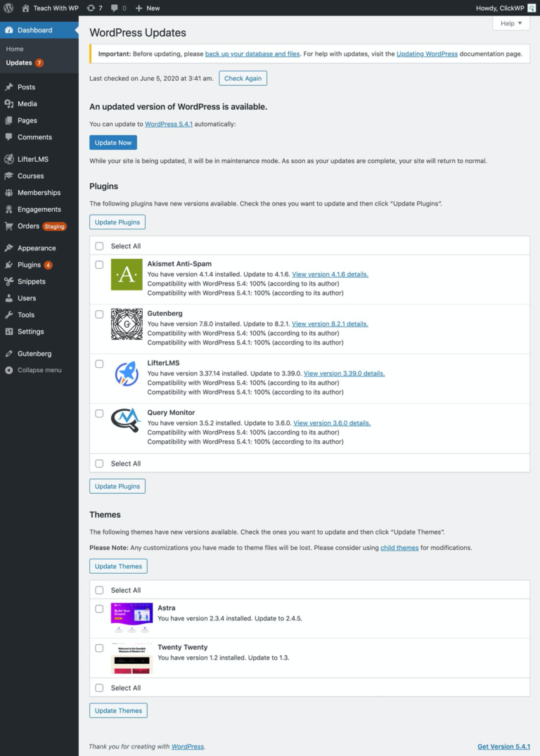
Task: Open the New content menu
Action: pyautogui.click(x=148, y=8)
